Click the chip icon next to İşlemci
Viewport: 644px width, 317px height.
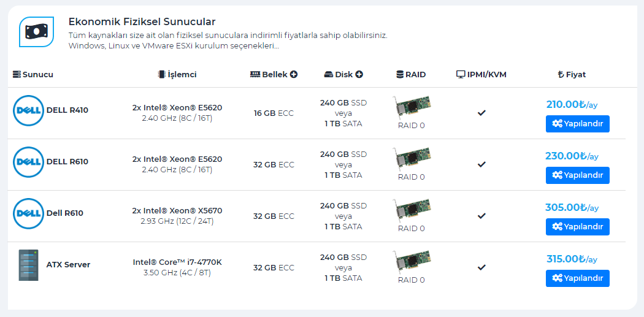click(161, 75)
